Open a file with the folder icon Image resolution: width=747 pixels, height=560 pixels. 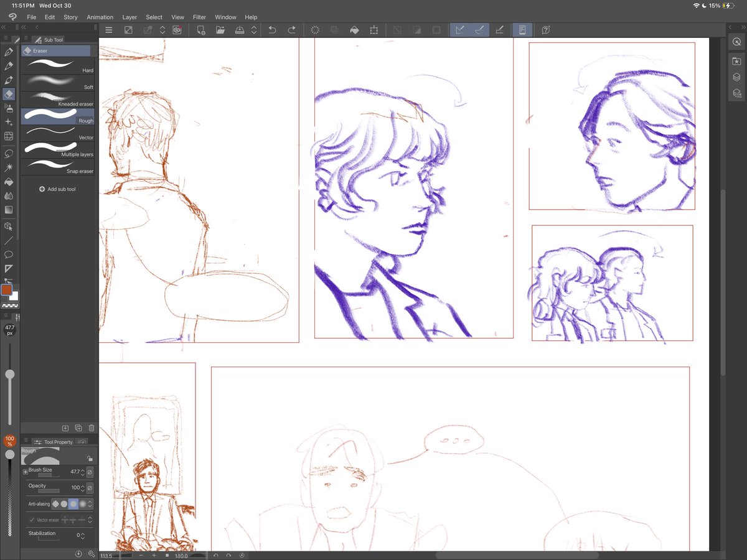coord(220,30)
